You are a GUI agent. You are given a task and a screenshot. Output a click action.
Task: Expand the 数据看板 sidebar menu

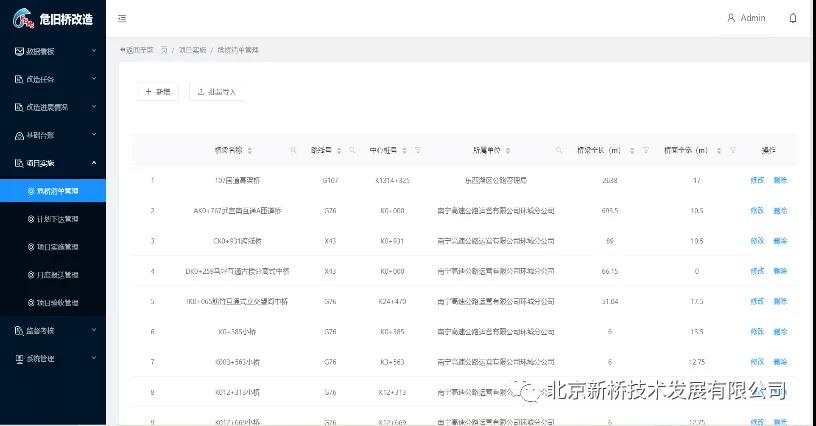(53, 51)
